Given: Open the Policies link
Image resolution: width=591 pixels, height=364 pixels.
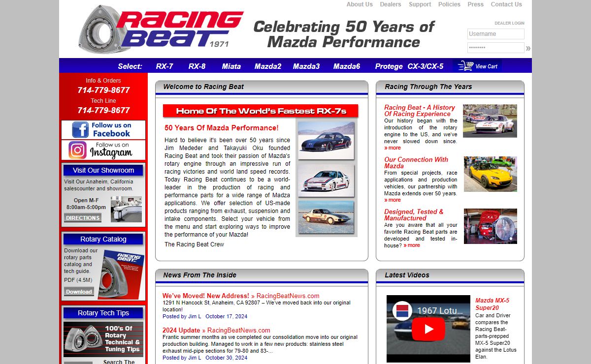Looking at the screenshot, I should 449,4.
